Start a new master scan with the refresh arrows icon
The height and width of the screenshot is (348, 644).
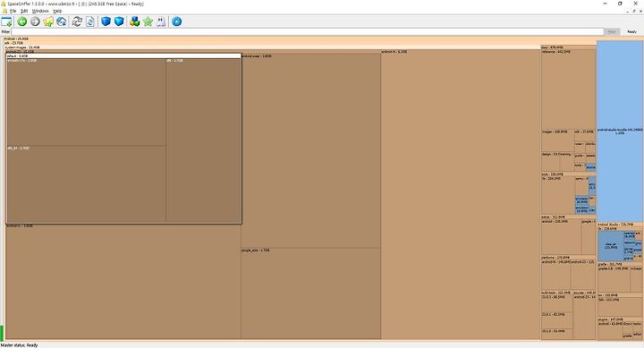point(77,21)
